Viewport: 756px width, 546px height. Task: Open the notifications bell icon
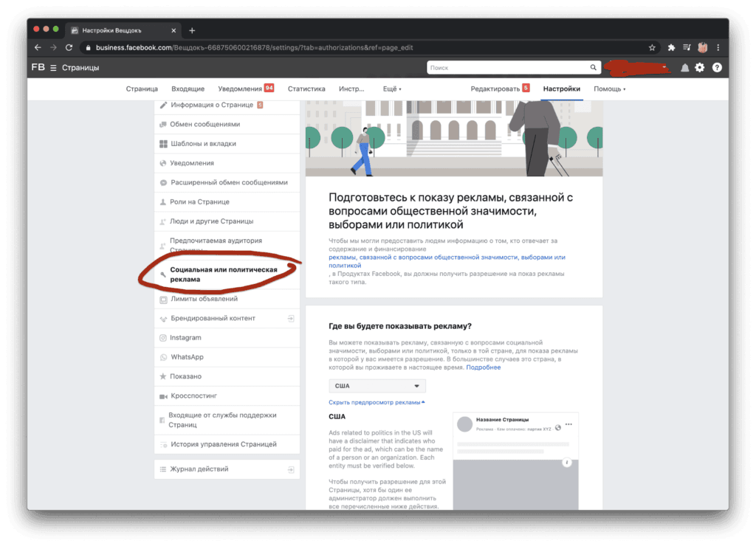pyautogui.click(x=684, y=68)
